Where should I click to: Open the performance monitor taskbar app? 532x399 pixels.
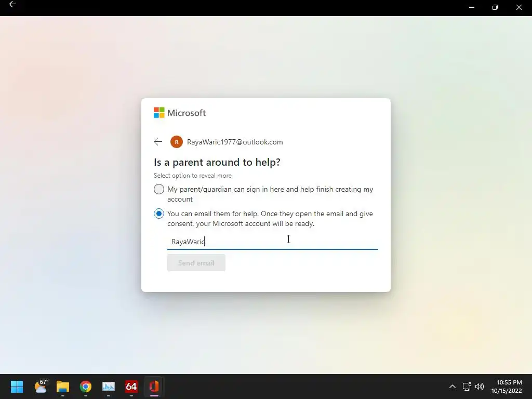(109, 387)
